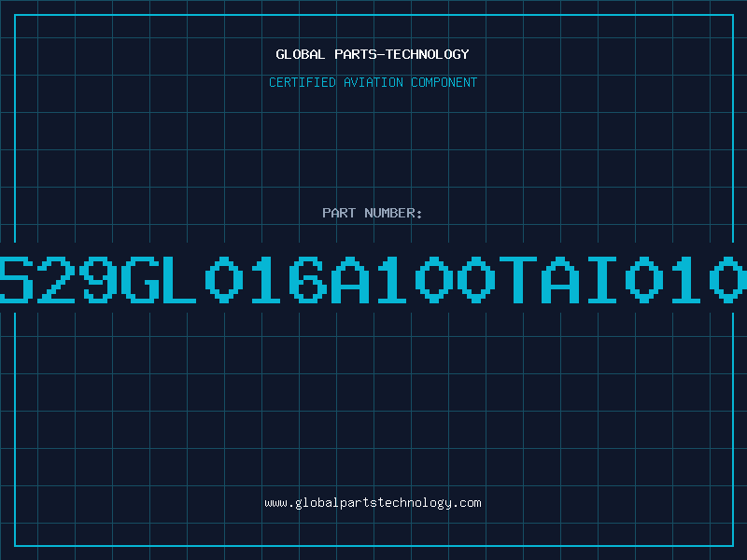Select the GL letters in part number
The width and height of the screenshot is (747, 560).
[159, 279]
